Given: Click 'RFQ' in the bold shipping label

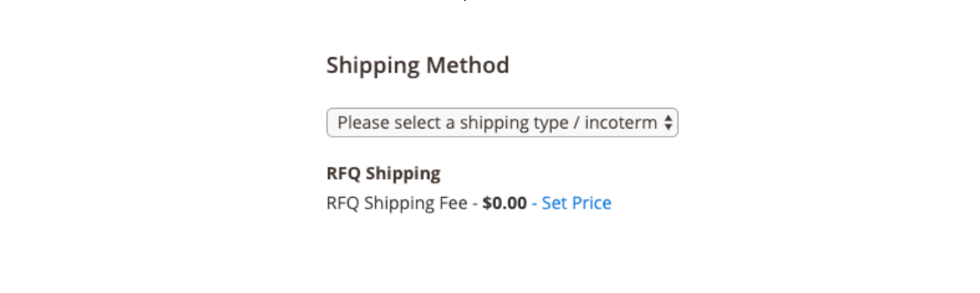Looking at the screenshot, I should click(344, 174).
